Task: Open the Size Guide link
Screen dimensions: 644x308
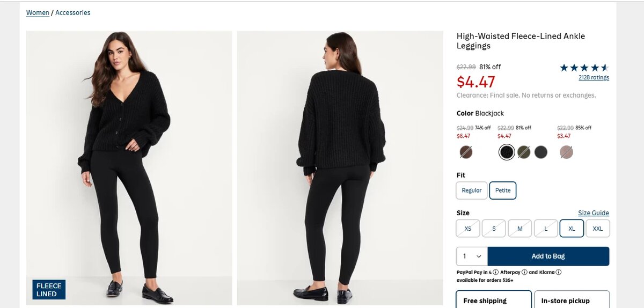Action: 593,213
